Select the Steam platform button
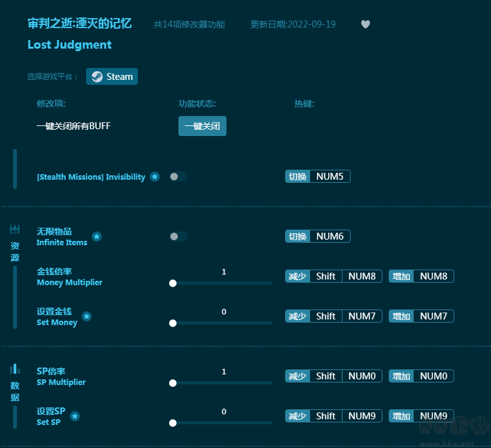 point(112,76)
